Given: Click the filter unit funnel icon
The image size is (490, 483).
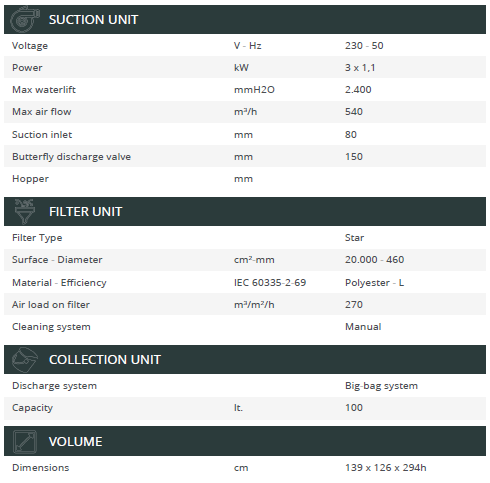Looking at the screenshot, I should (x=25, y=212).
